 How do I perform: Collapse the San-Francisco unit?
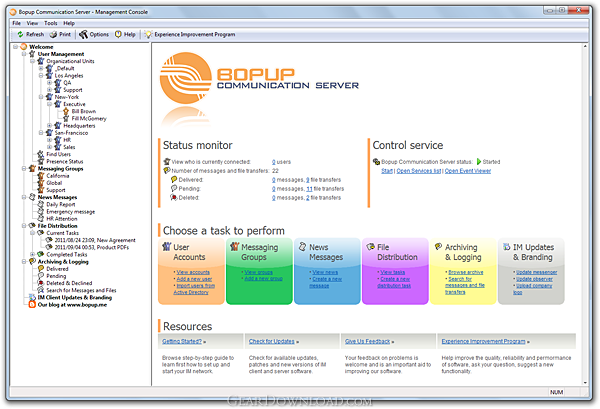click(x=41, y=133)
